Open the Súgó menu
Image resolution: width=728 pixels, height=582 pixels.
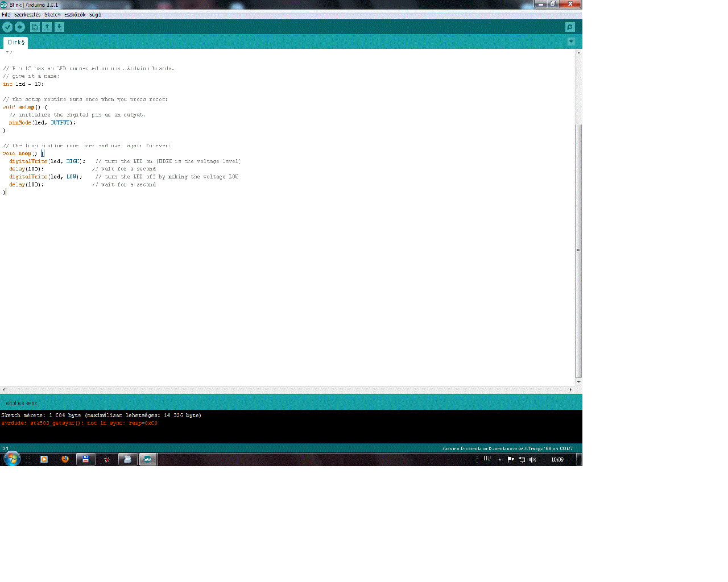[x=95, y=15]
